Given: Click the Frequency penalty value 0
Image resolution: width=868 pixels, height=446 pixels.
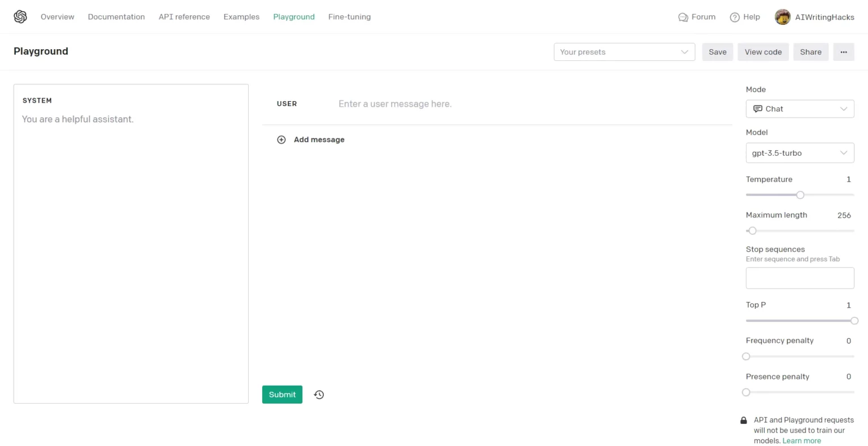Looking at the screenshot, I should point(848,341).
